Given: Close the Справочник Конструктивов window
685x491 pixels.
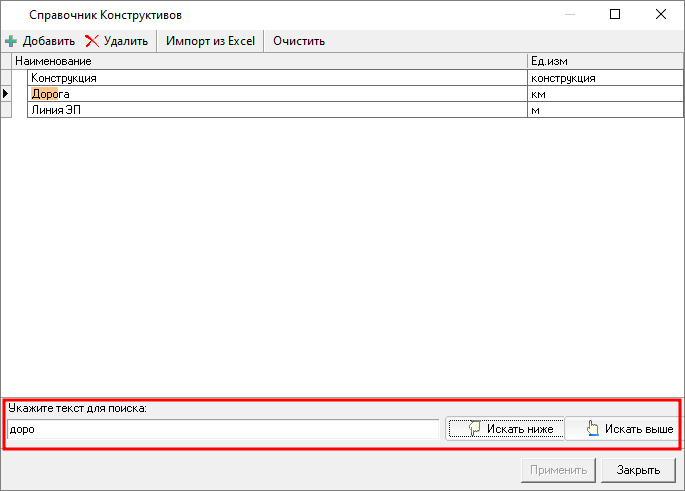Looking at the screenshot, I should (660, 15).
